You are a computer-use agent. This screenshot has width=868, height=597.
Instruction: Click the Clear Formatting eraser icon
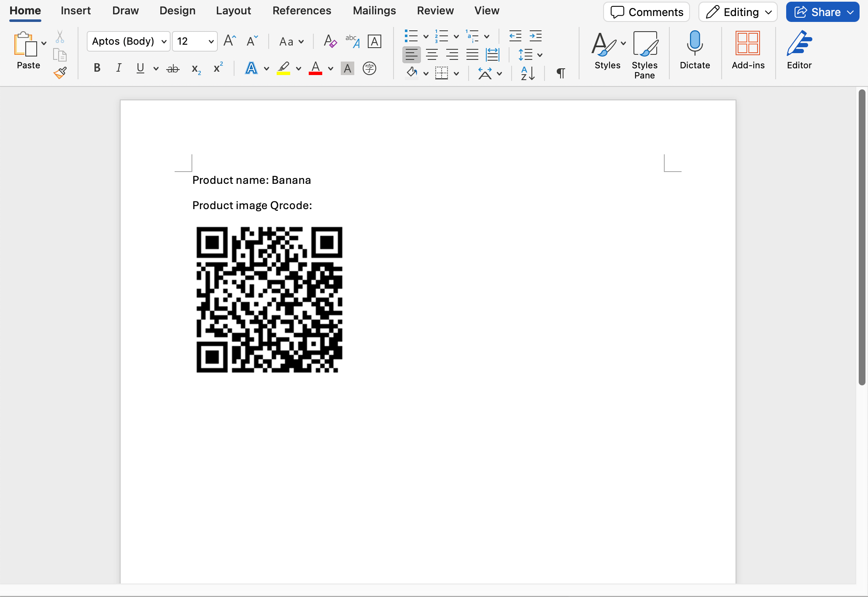pyautogui.click(x=330, y=41)
